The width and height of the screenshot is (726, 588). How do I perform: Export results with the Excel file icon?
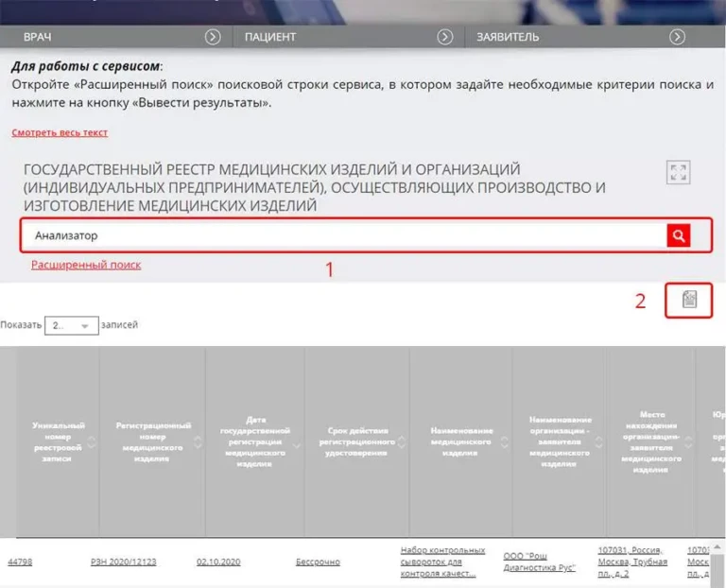tap(689, 300)
